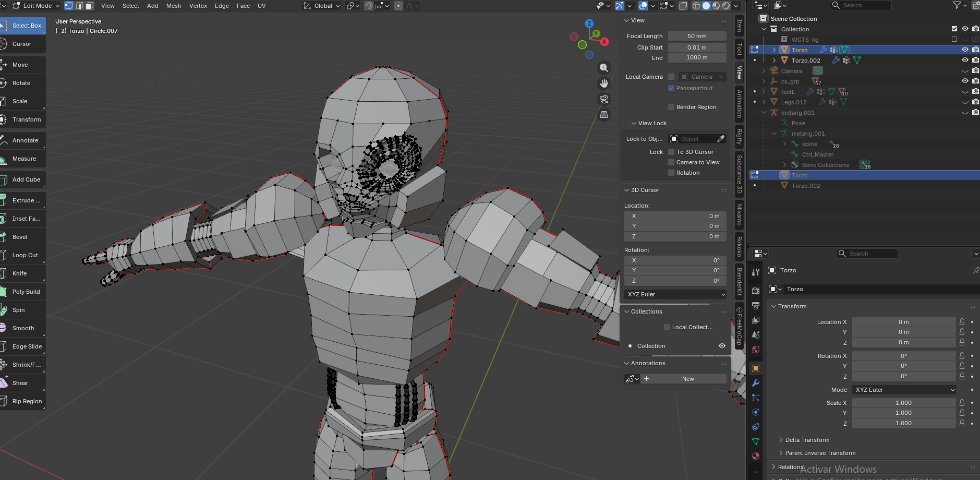Enable the Render Region checkbox
The image size is (980, 480).
pyautogui.click(x=671, y=107)
